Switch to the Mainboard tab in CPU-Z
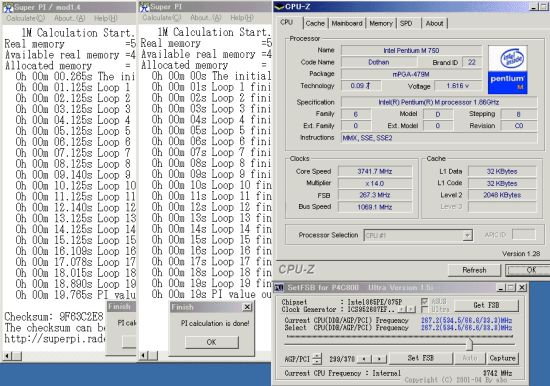This screenshot has width=550, height=386. click(x=347, y=23)
